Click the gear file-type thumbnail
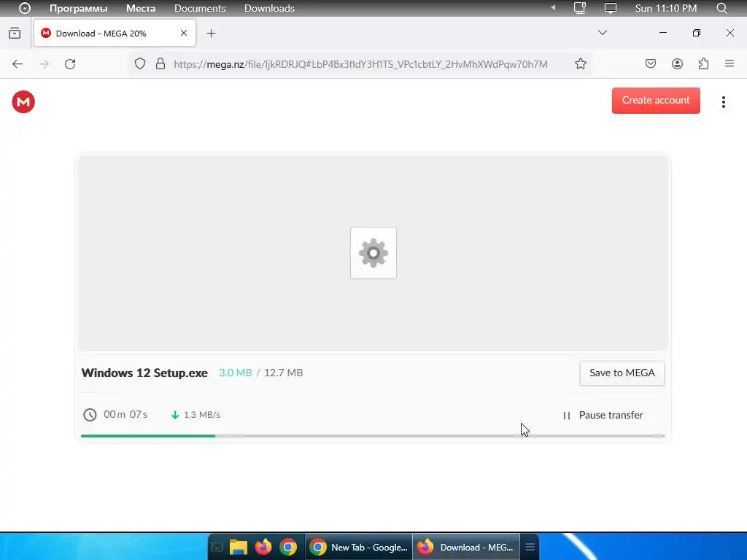The image size is (747, 560). 373,253
